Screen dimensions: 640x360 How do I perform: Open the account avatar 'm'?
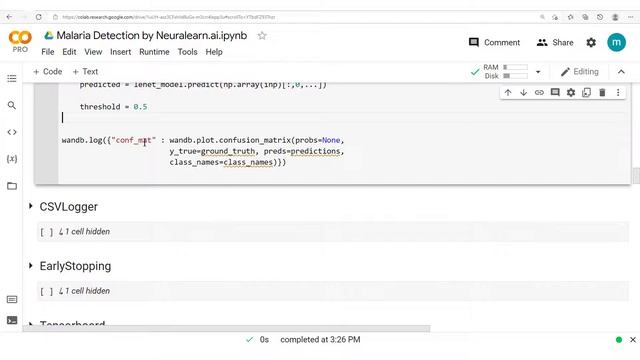[616, 42]
